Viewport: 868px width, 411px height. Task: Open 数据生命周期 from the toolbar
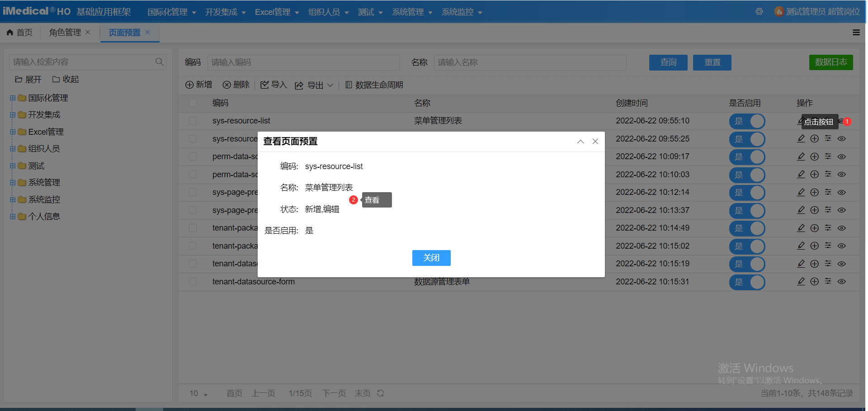coord(374,85)
